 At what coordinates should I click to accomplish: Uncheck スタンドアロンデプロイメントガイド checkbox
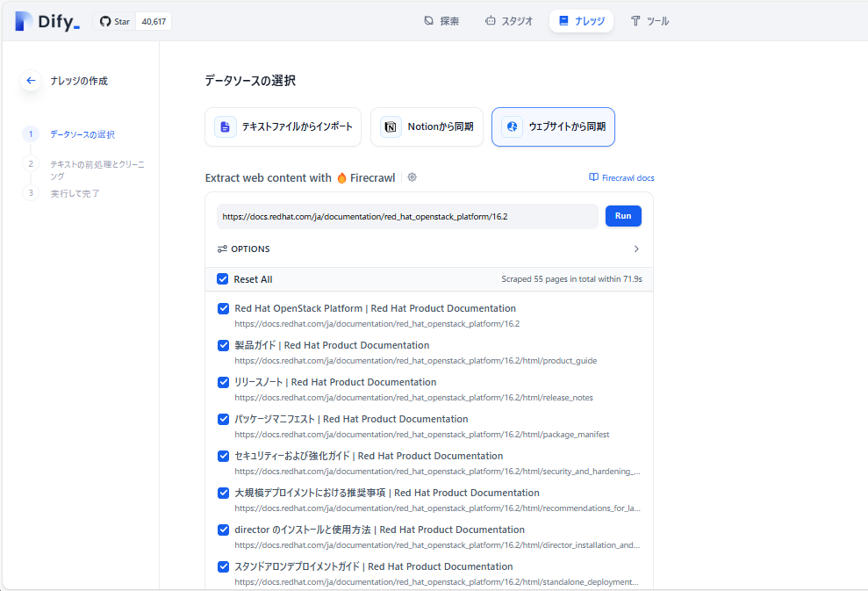224,566
